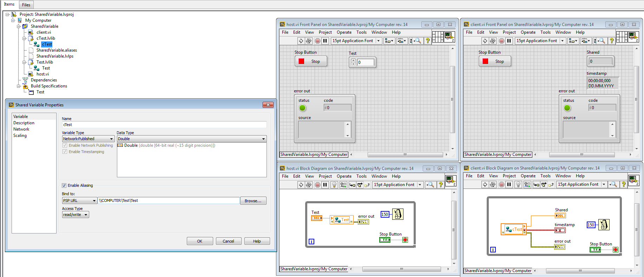The width and height of the screenshot is (644, 277).
Task: Open View menu in client.vi front panel
Action: click(493, 32)
